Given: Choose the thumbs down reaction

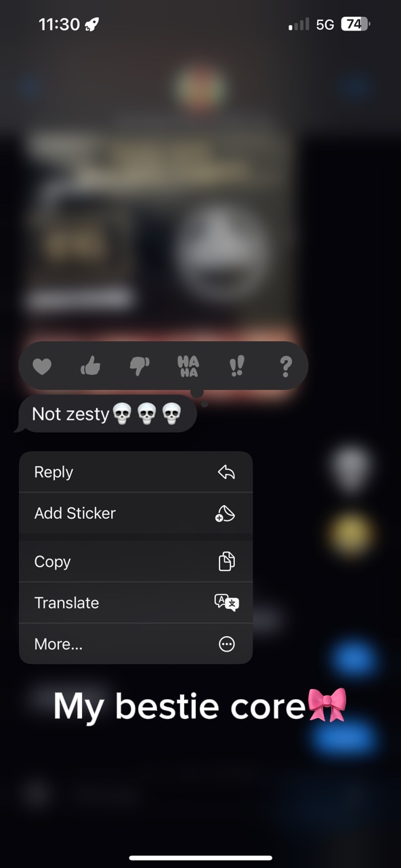Looking at the screenshot, I should pyautogui.click(x=140, y=367).
